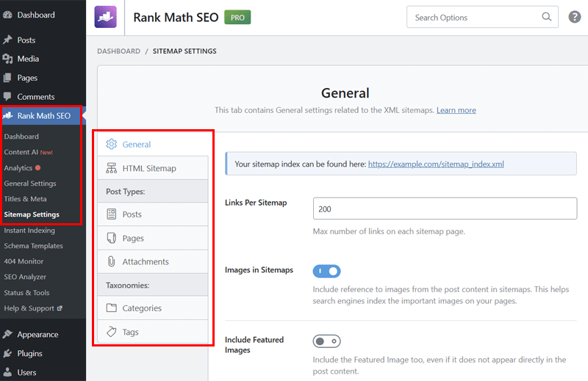
Task: Open the General sitemap tab
Action: pos(153,144)
